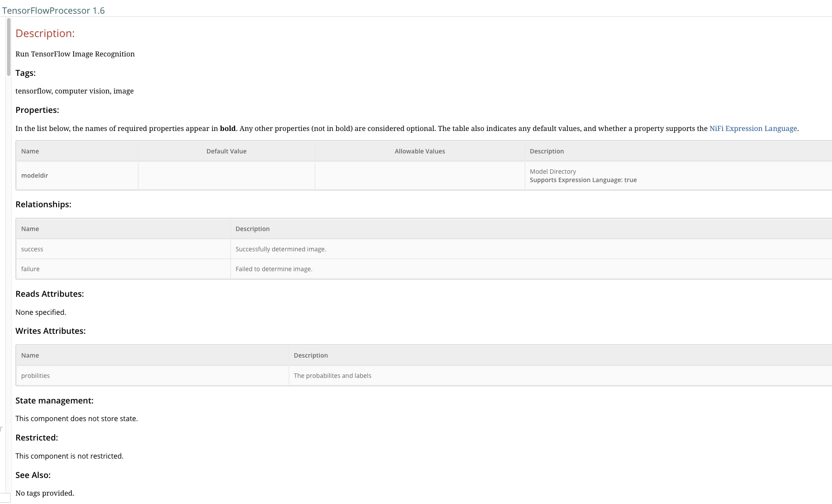Open the NiFi Expression Language link
The image size is (832, 504).
point(753,128)
